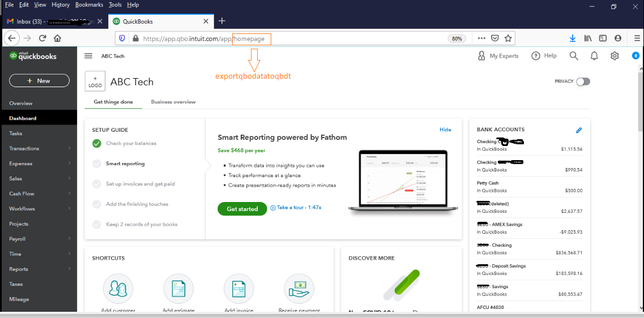Open the File menu
This screenshot has height=318, width=644.
(10, 5)
